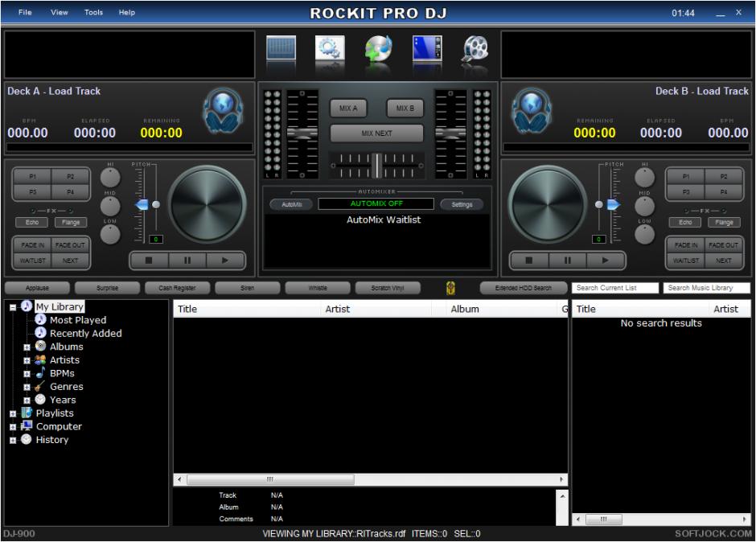Click the crossfader slider handle
The height and width of the screenshot is (542, 756).
(377, 166)
